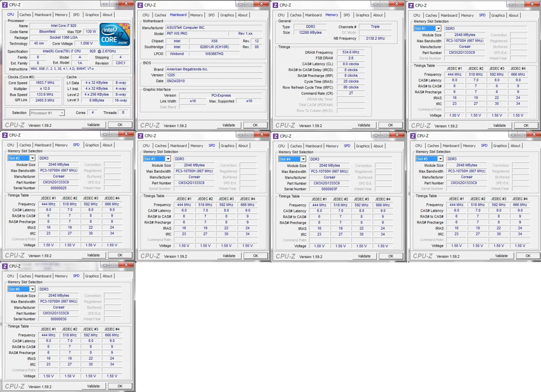Click the CPU-Z title icon of the Memory tab window
The height and width of the screenshot is (392, 541).
click(275, 5)
